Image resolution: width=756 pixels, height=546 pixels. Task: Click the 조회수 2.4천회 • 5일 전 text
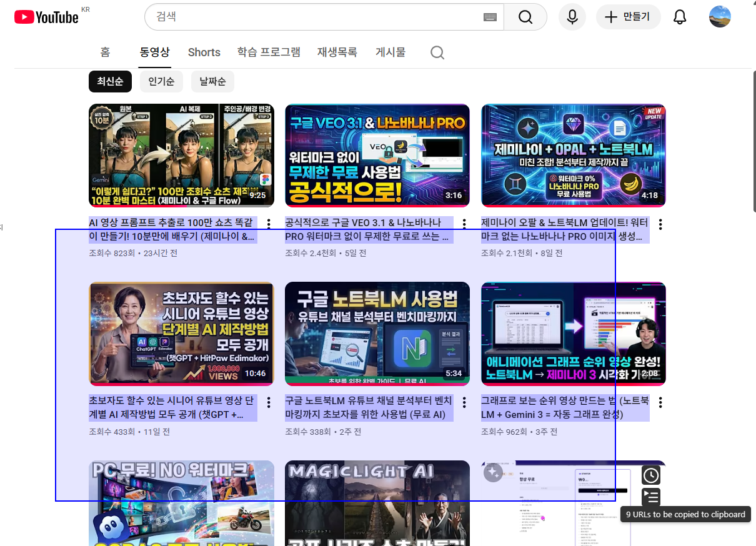coord(326,253)
